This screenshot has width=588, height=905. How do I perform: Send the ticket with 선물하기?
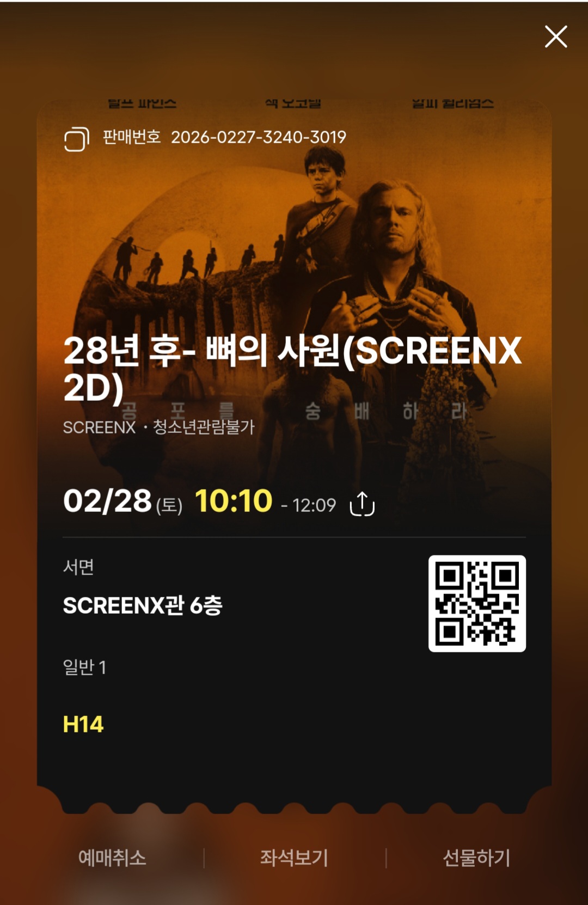click(476, 858)
